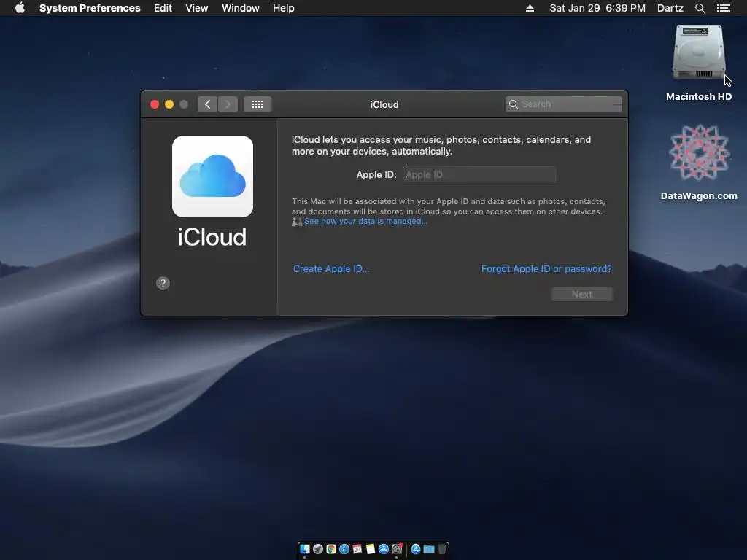The width and height of the screenshot is (747, 560).
Task: Click the date and time in menu bar
Action: click(597, 8)
